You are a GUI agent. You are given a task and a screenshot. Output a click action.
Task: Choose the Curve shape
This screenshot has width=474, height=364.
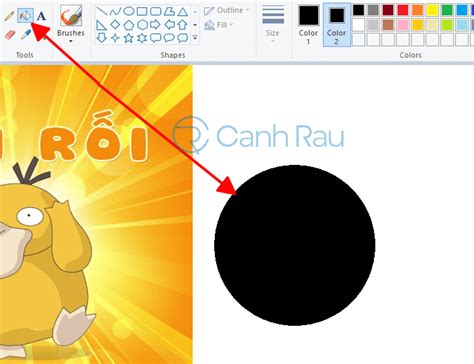click(x=115, y=12)
